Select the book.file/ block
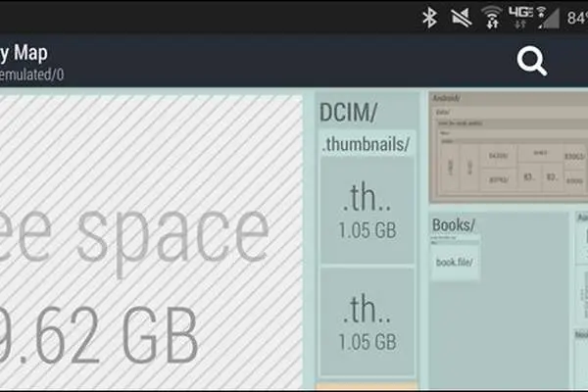 point(455,262)
